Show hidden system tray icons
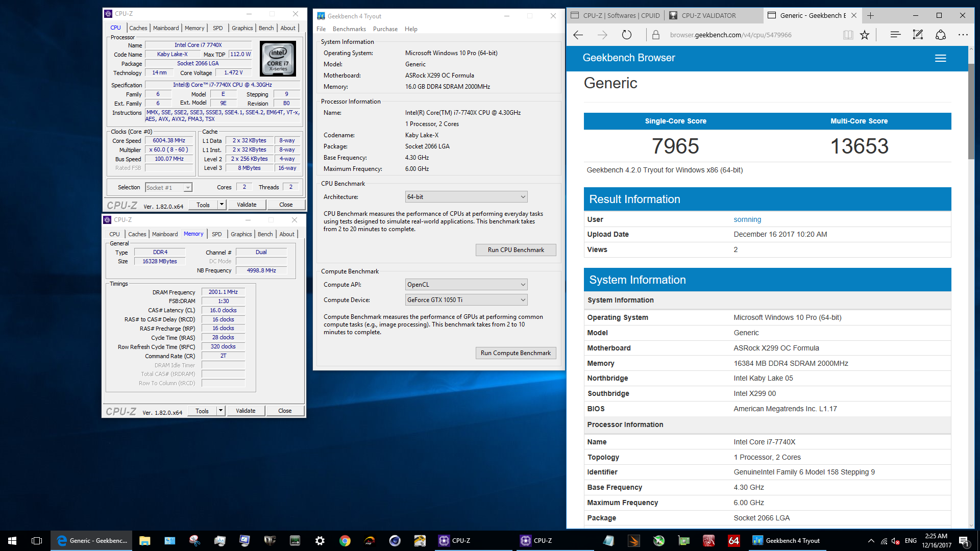This screenshot has height=551, width=980. coord(871,541)
